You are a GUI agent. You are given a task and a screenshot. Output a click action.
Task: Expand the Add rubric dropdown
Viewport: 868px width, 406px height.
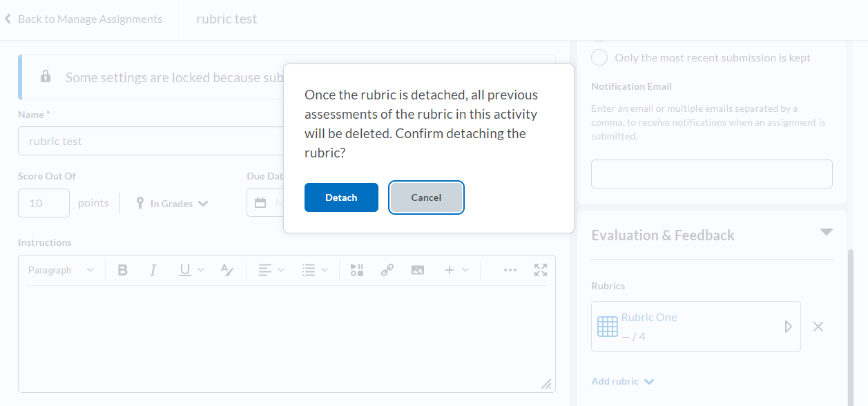point(623,381)
